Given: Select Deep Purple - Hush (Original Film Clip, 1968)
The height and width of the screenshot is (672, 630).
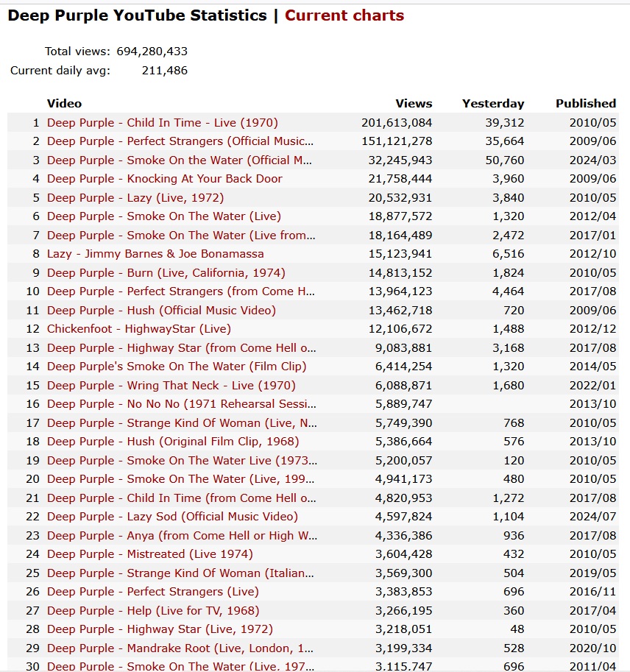Looking at the screenshot, I should point(173,442).
